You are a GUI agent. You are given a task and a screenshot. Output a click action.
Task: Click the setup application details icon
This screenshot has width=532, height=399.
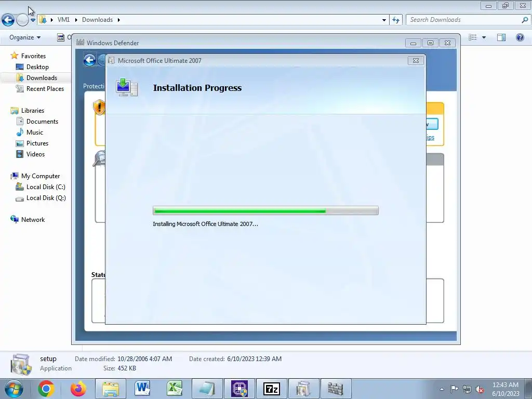click(x=21, y=364)
